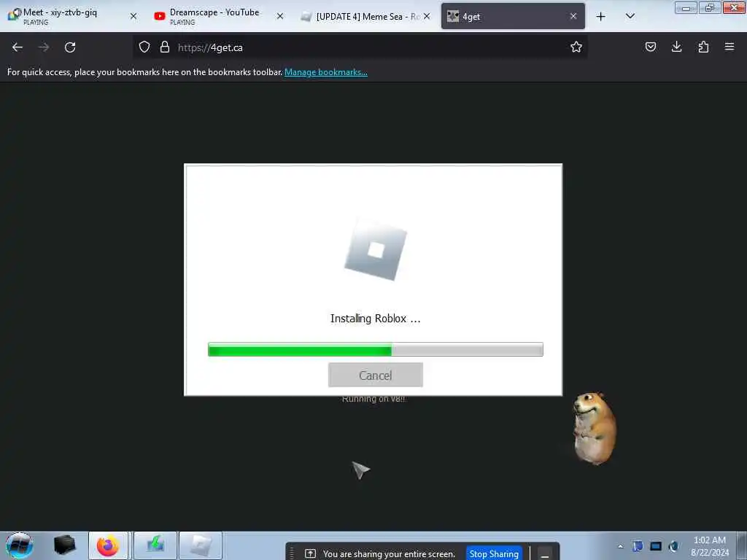
Task: Open the Roblox installer taskbar button
Action: pyautogui.click(x=201, y=545)
